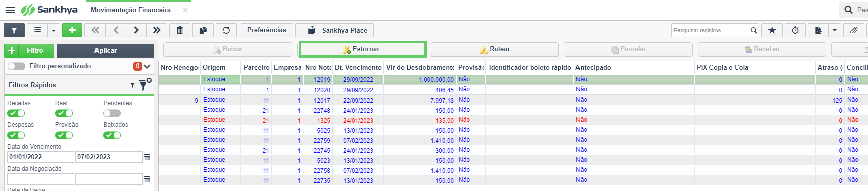Viewport: 868px width, 191px height.
Task: Sort by Parceiro column header
Action: (257, 67)
